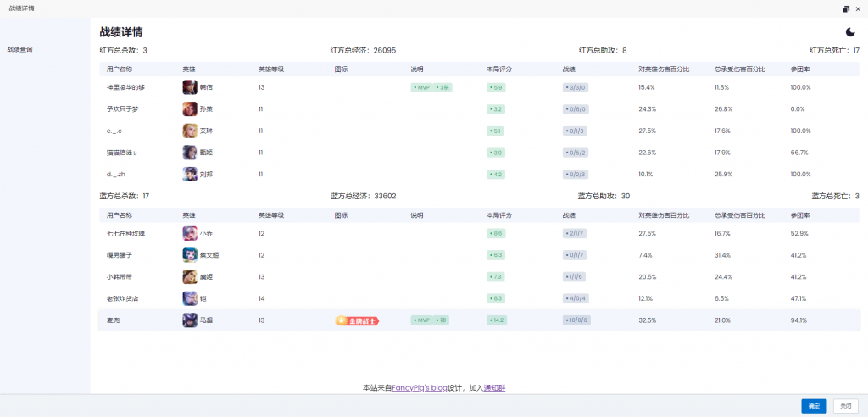Viewport: 868px width, 417px height.
Task: Click 蔡文姬 hero avatar
Action: (x=190, y=255)
